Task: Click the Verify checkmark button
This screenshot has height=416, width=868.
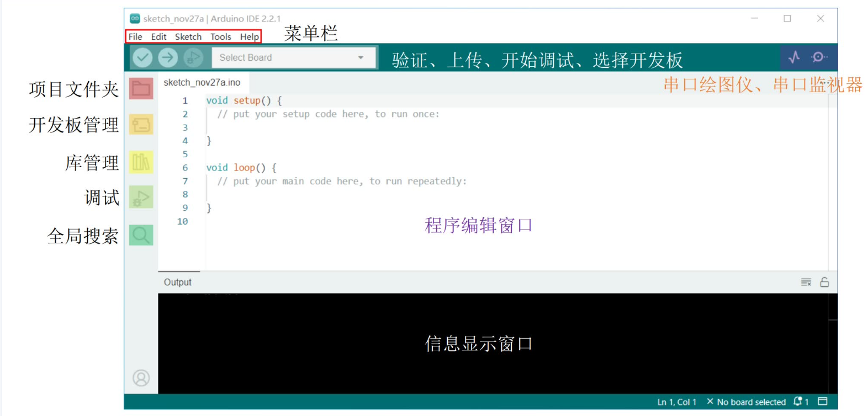Action: click(x=142, y=57)
